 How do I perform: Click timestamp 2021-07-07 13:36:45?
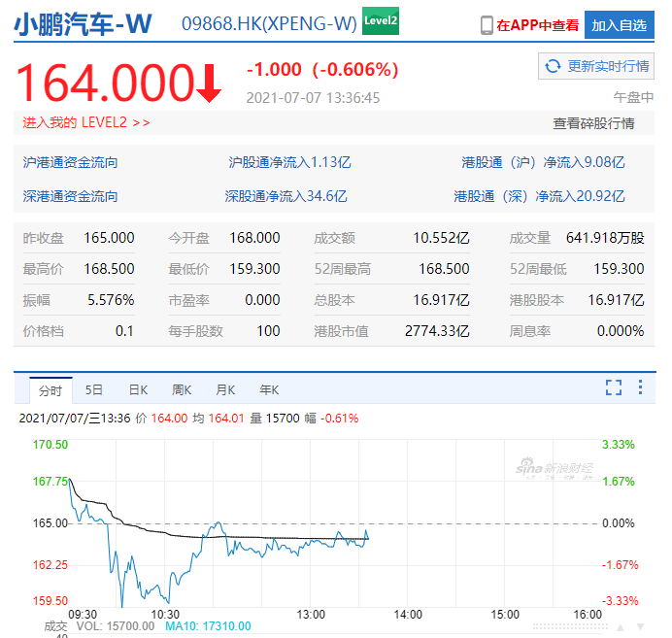click(x=313, y=98)
